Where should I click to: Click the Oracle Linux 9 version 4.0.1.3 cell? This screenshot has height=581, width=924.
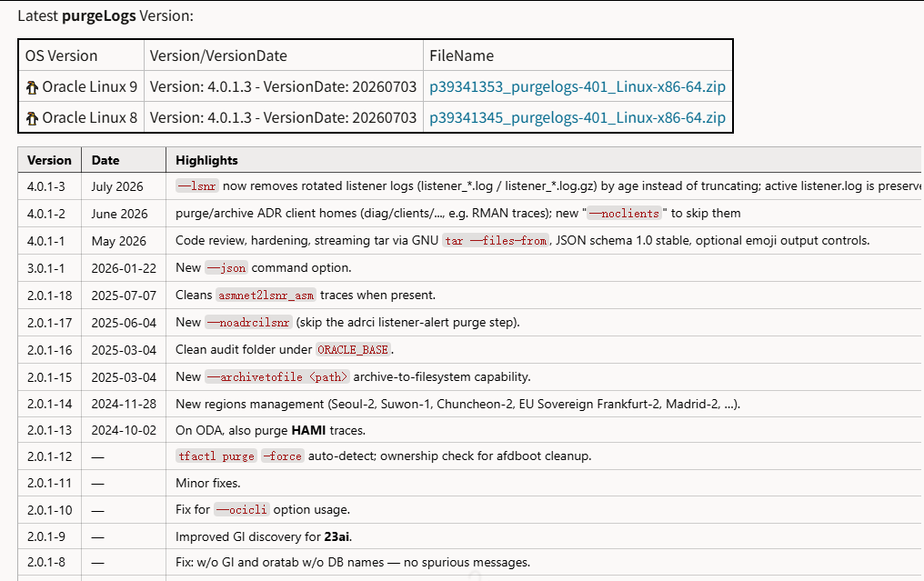(283, 86)
